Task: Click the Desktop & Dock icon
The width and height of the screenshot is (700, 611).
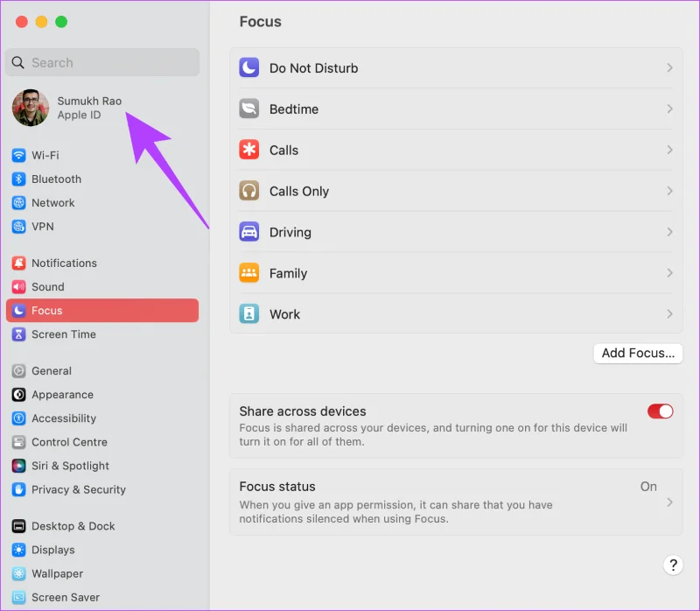Action: [x=18, y=526]
